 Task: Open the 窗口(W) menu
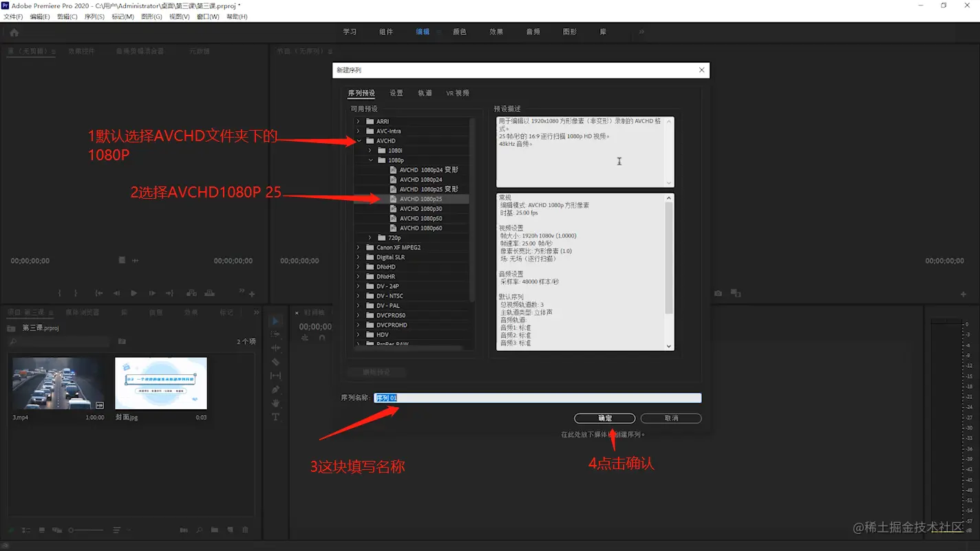coord(208,17)
